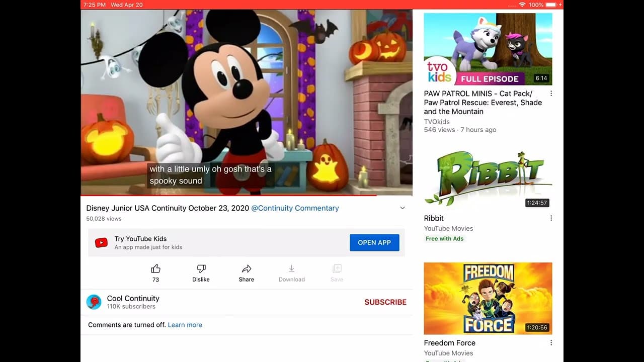Screen dimensions: 644x362
Task: Click the 73 likes count
Action: click(x=155, y=280)
